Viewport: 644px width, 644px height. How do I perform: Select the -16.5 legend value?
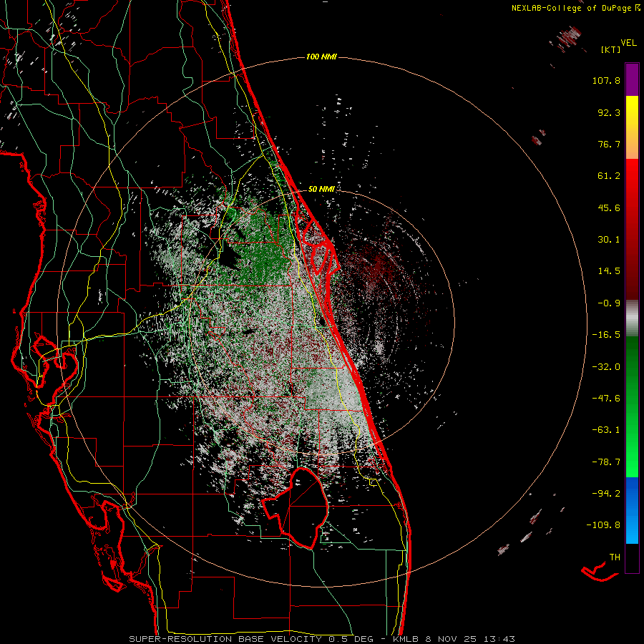606,335
